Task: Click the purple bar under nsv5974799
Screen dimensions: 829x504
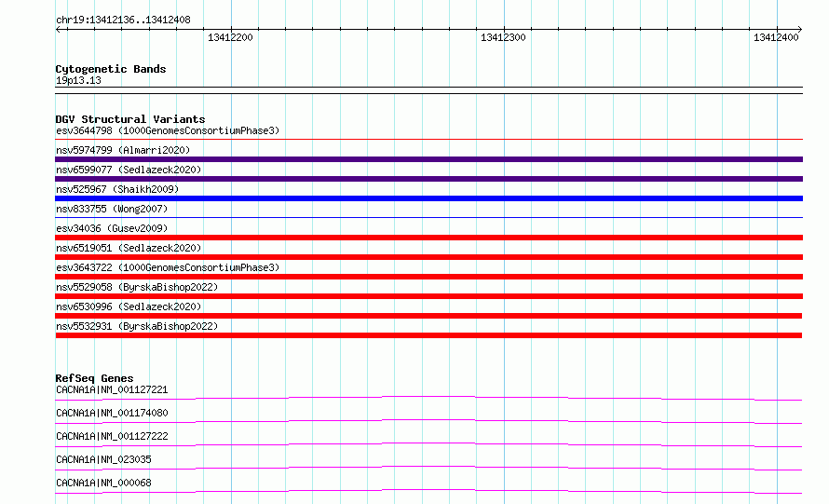Action: [x=428, y=159]
